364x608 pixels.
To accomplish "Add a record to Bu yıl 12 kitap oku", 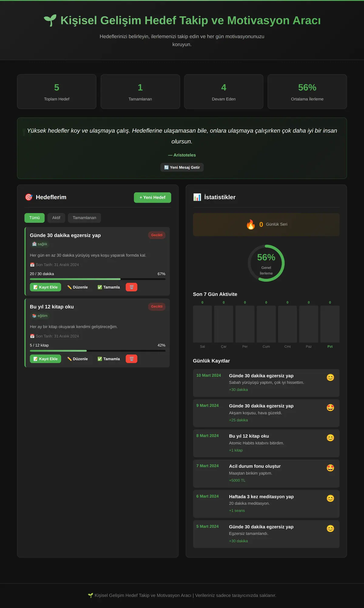I will 45,359.
